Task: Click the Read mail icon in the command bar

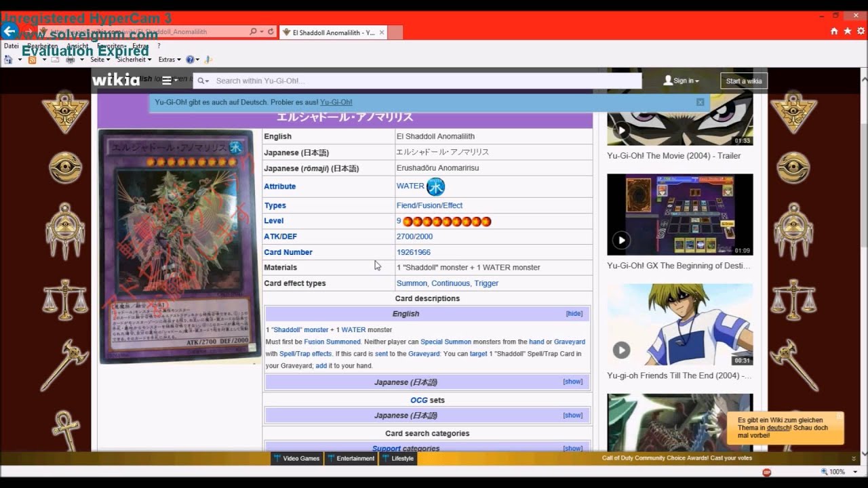Action: coord(55,60)
